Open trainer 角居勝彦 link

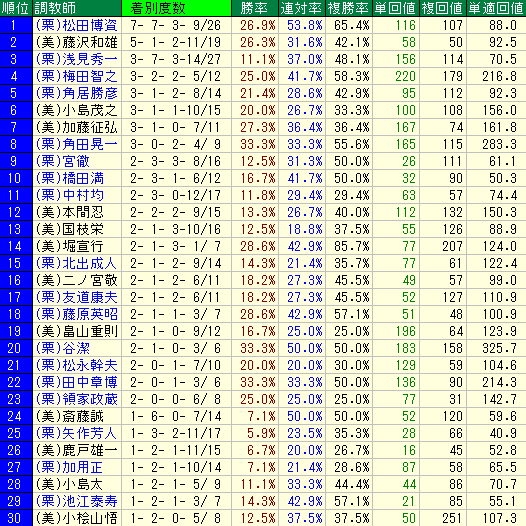77,93
